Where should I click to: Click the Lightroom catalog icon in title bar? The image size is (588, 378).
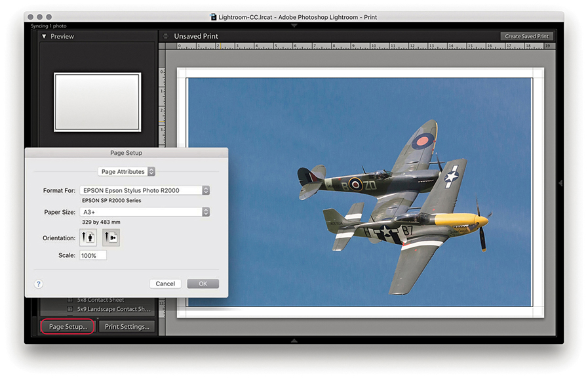click(x=214, y=16)
